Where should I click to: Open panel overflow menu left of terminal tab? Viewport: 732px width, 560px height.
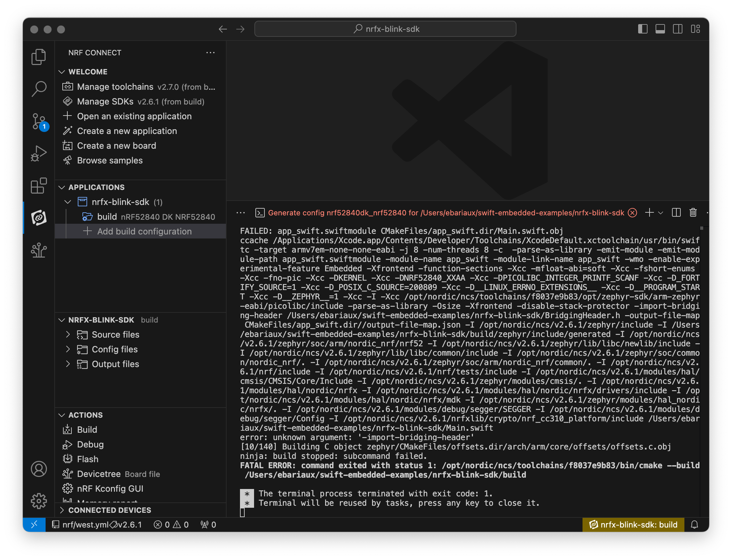click(x=241, y=213)
